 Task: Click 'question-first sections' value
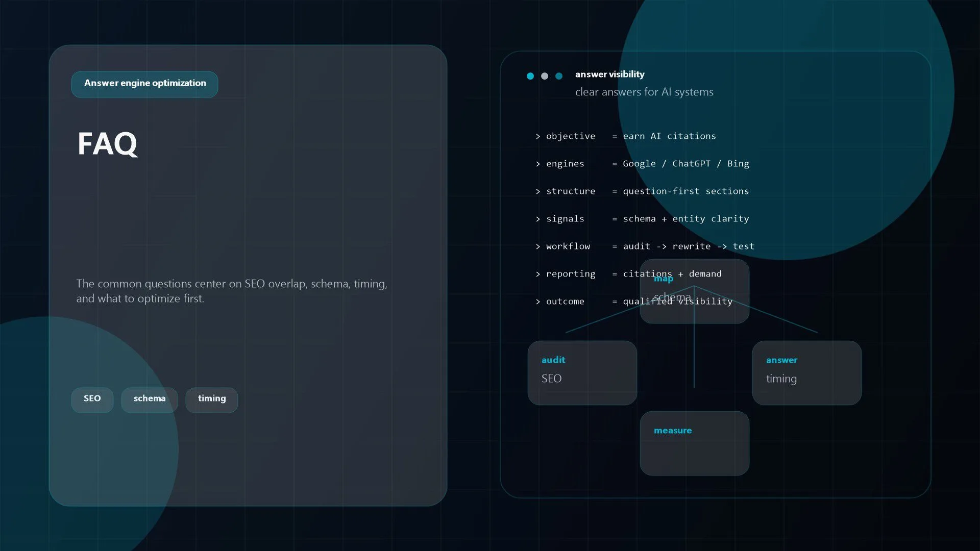686,191
